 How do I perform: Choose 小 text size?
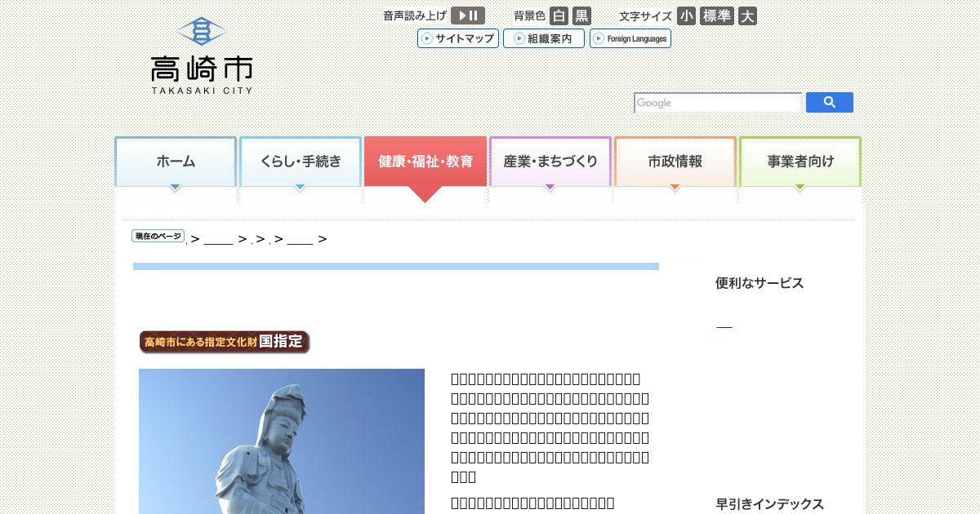686,16
